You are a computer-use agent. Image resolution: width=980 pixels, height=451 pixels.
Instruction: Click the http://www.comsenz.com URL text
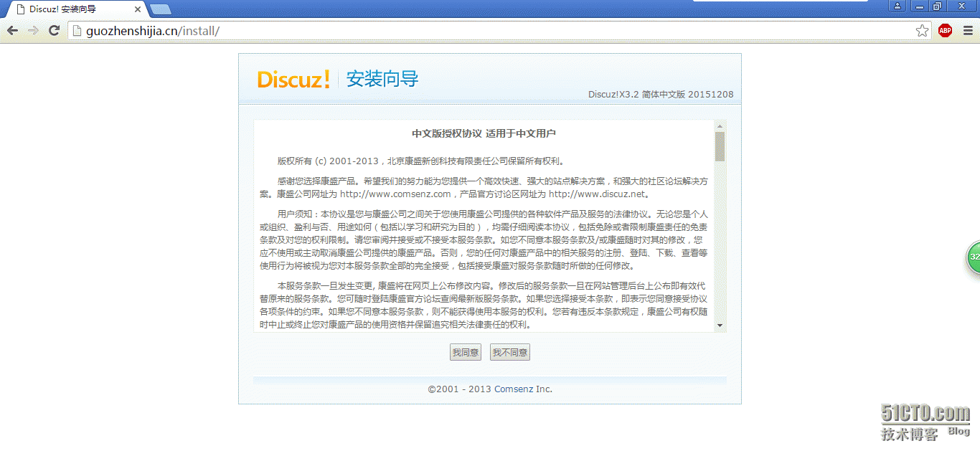(x=395, y=194)
